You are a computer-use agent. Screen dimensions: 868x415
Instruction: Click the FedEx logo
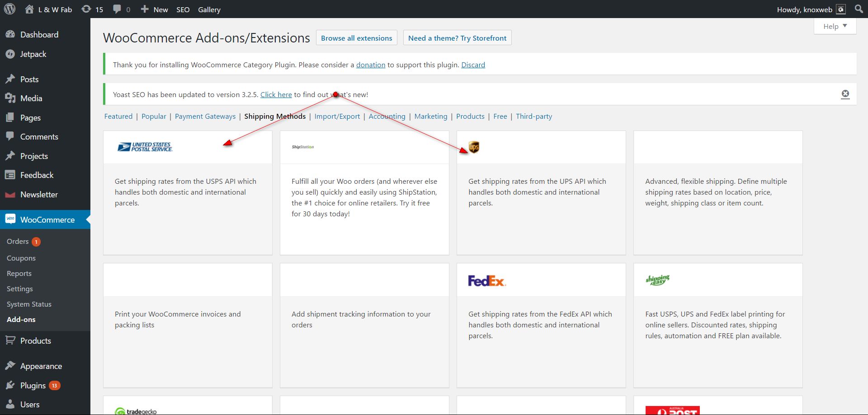(487, 281)
